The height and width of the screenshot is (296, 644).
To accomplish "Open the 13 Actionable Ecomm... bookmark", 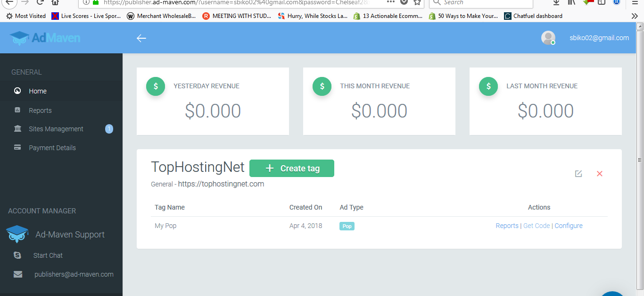I will 388,16.
